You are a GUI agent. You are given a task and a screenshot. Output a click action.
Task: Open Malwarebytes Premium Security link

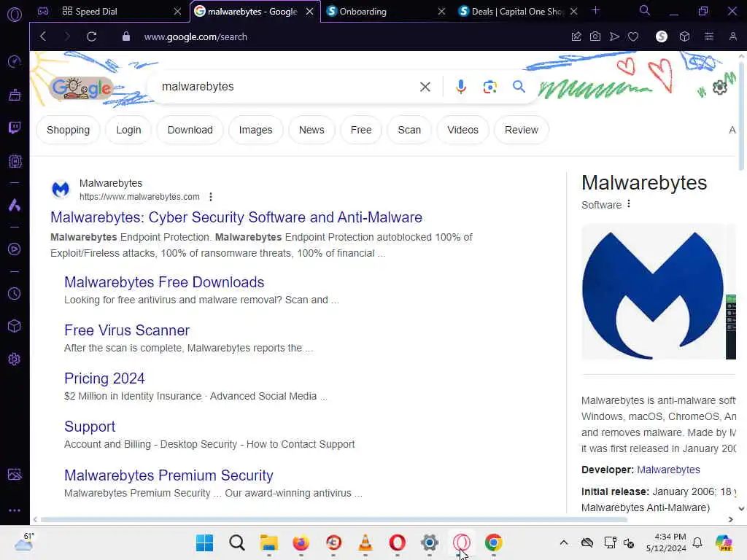pos(169,475)
